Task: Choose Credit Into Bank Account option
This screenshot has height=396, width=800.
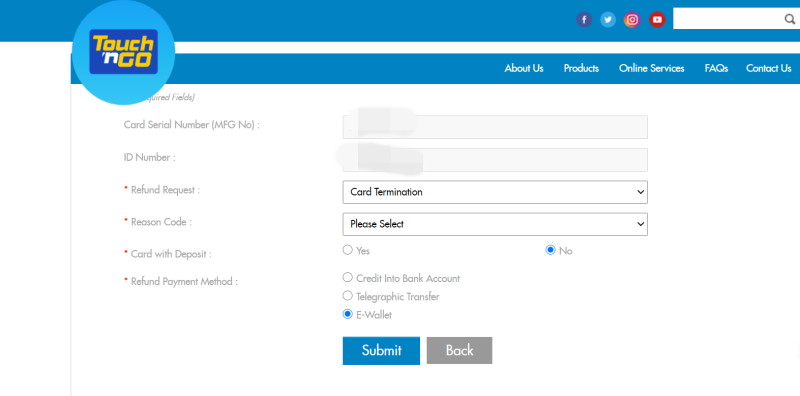Action: pyautogui.click(x=347, y=277)
